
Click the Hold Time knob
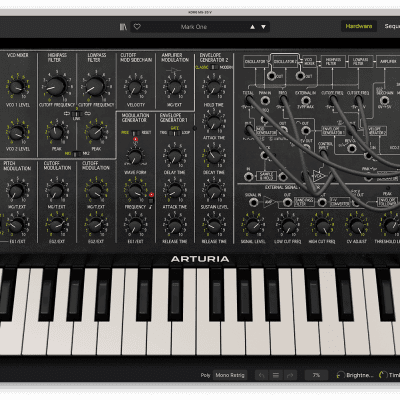tap(214, 87)
